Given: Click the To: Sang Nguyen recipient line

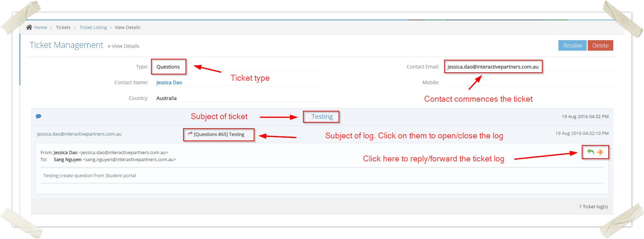Looking at the screenshot, I should (x=108, y=159).
